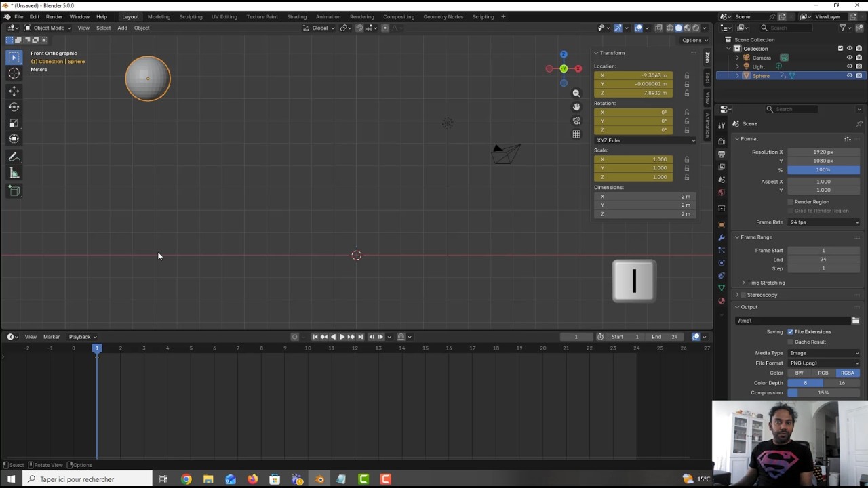Switch to the Modeling workspace tab
This screenshot has width=868, height=488.
159,16
